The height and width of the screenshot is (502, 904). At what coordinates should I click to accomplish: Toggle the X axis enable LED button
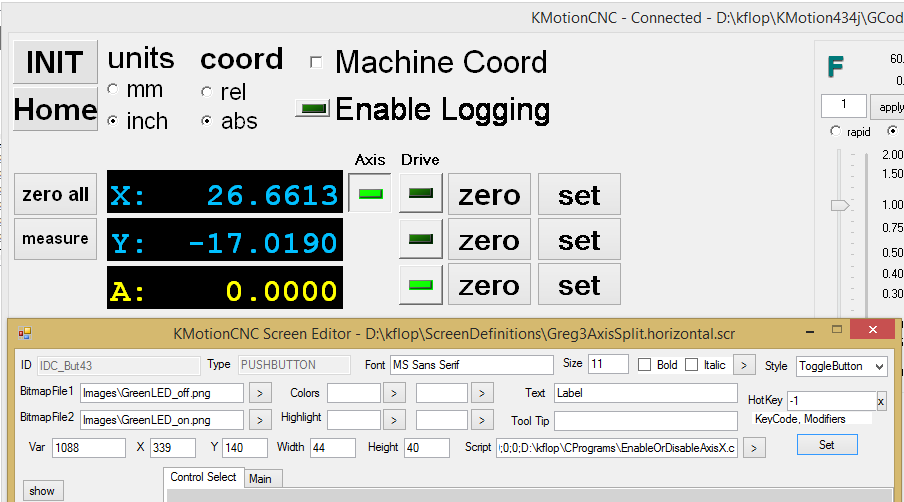[x=370, y=194]
